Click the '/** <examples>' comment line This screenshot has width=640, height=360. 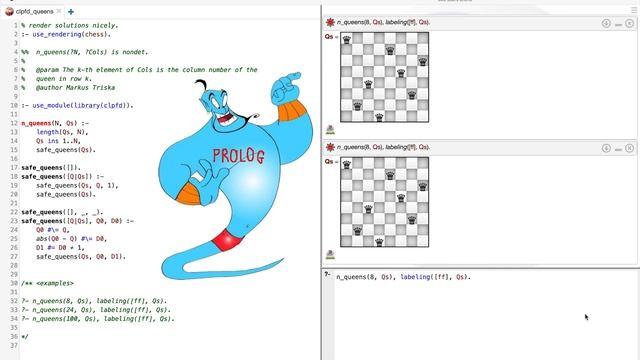pos(47,283)
